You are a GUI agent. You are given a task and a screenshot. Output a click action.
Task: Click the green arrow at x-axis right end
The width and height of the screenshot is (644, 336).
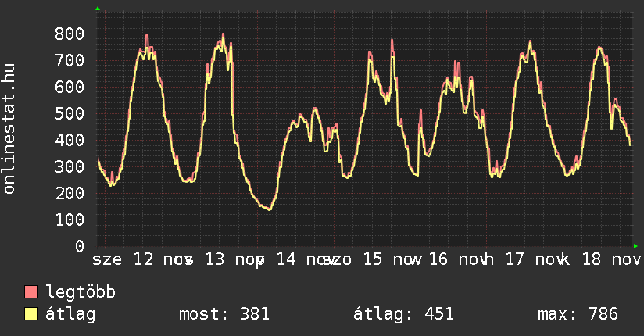click(636, 246)
